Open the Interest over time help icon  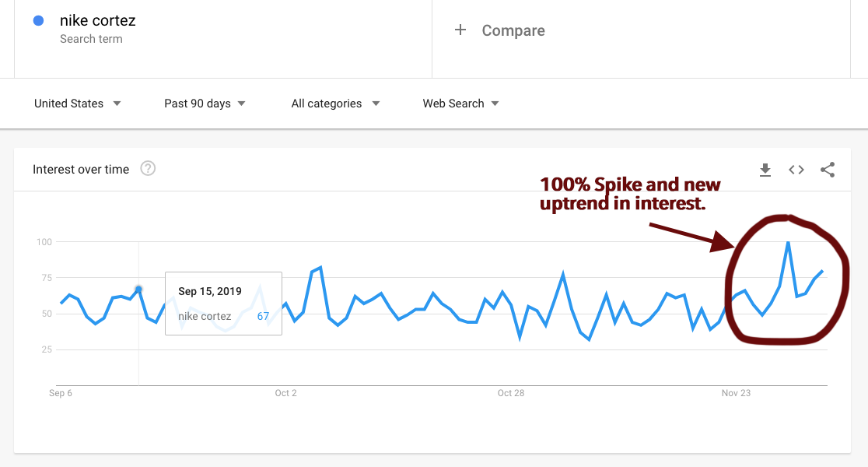148,168
